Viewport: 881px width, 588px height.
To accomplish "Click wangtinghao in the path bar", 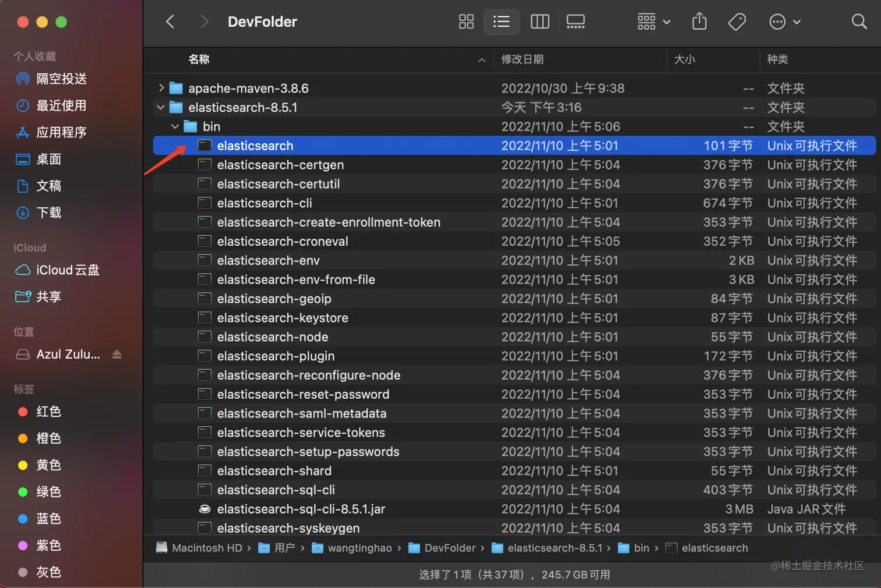I will click(352, 548).
